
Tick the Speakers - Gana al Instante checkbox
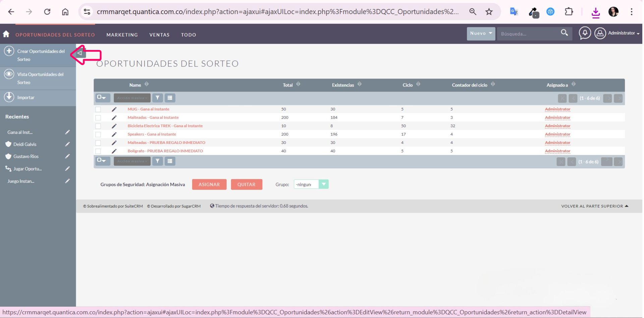coord(98,135)
